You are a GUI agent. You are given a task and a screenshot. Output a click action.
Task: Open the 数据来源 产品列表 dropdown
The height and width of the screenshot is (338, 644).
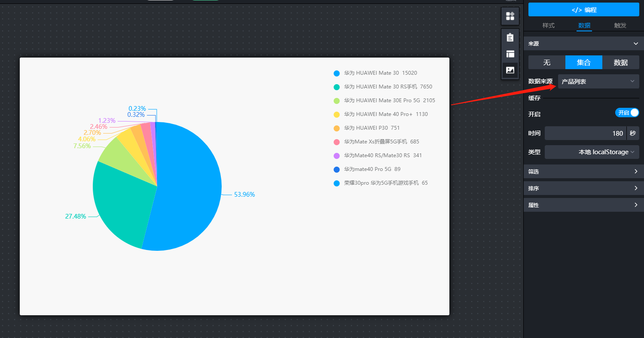pyautogui.click(x=598, y=82)
